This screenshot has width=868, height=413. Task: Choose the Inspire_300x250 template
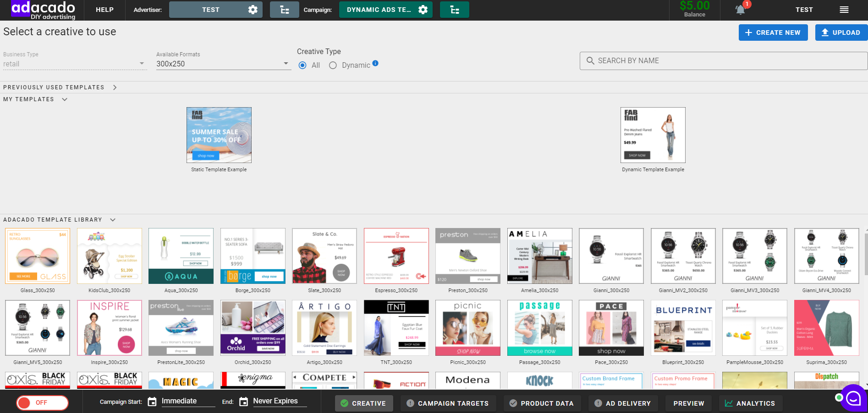click(x=110, y=328)
